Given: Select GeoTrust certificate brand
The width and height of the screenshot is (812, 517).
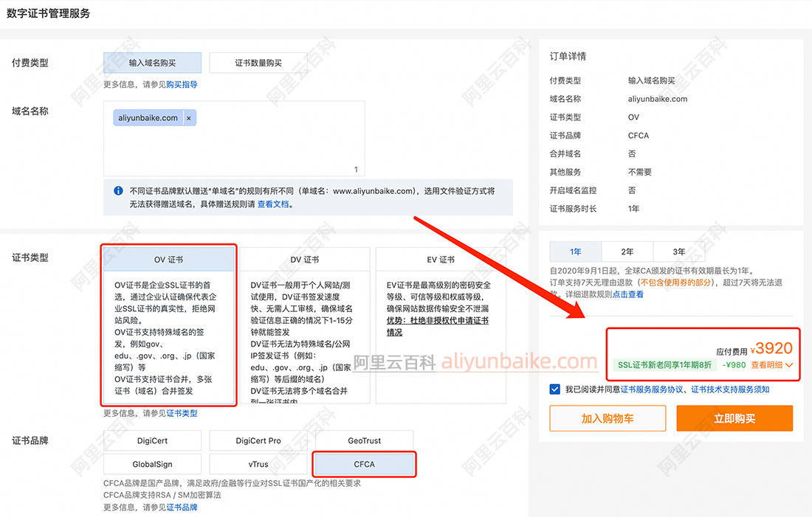Looking at the screenshot, I should 365,440.
